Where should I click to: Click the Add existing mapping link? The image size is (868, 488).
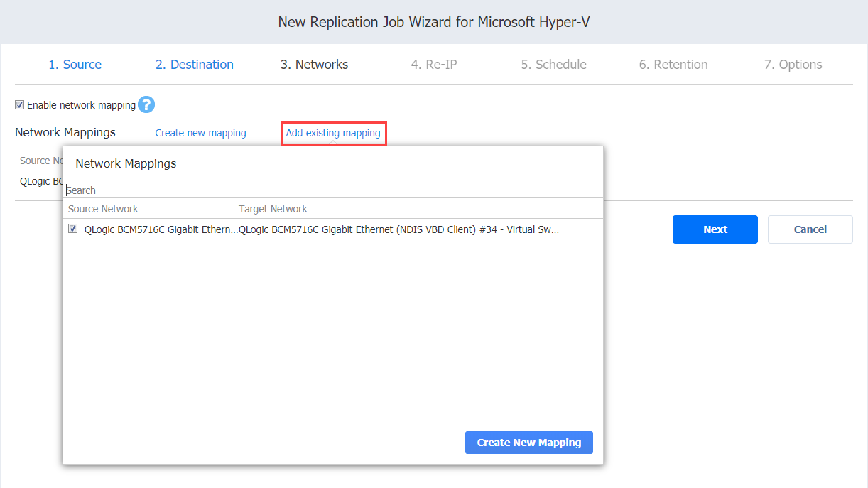[x=333, y=133]
